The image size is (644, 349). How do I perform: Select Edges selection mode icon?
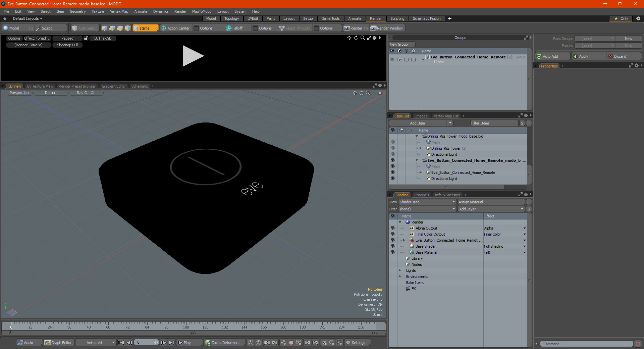click(112, 28)
